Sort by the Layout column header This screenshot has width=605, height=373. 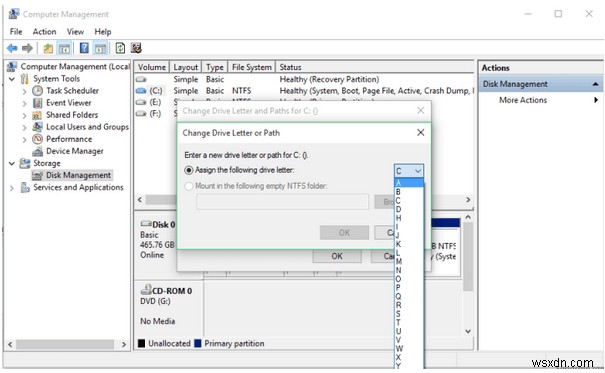pyautogui.click(x=186, y=67)
